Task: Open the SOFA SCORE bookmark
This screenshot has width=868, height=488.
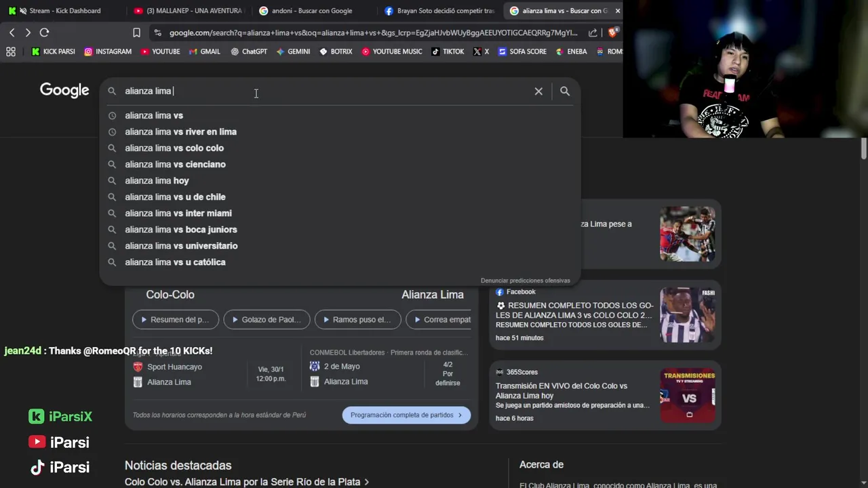Action: (x=522, y=52)
